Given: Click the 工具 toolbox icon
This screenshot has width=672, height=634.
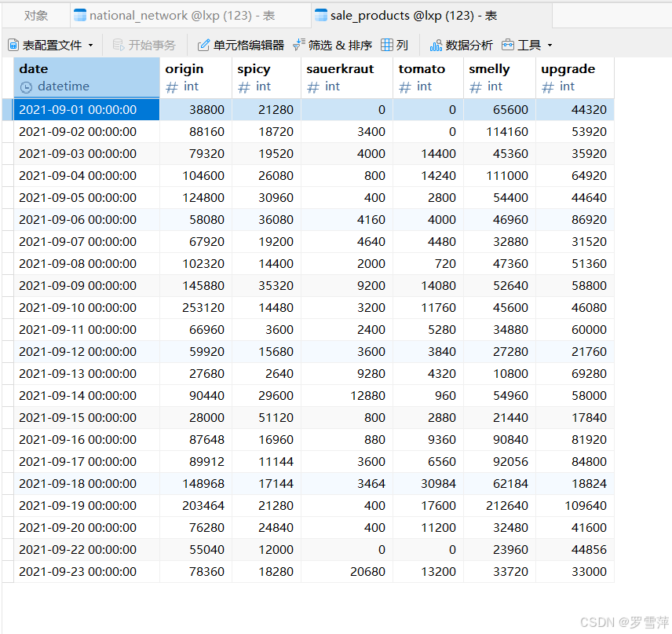Looking at the screenshot, I should (508, 45).
